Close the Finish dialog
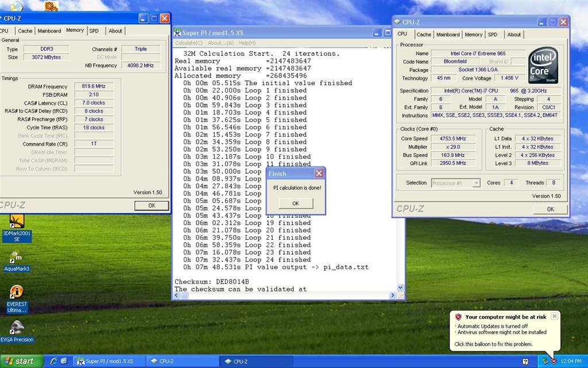 click(x=319, y=173)
